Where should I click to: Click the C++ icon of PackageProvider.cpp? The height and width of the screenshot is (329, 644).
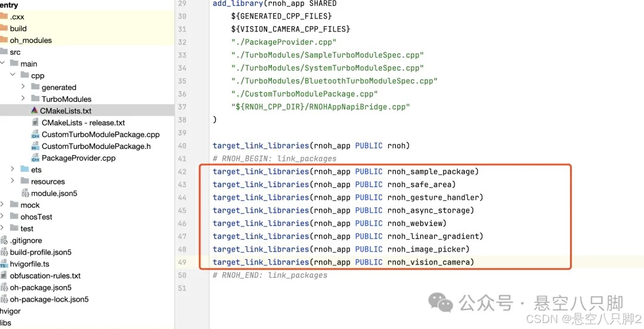(x=35, y=158)
